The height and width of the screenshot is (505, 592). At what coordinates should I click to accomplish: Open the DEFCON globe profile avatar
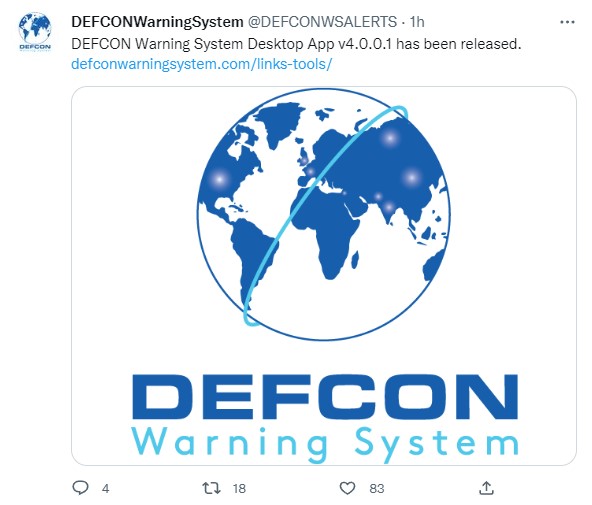[x=35, y=32]
